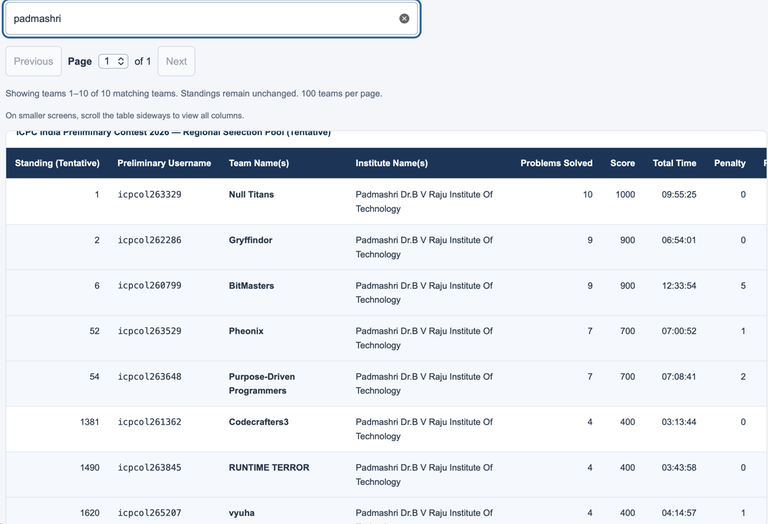Screen dimensions: 768x524
Task: Click the 'Team Name(s)' column header
Action: tap(259, 163)
